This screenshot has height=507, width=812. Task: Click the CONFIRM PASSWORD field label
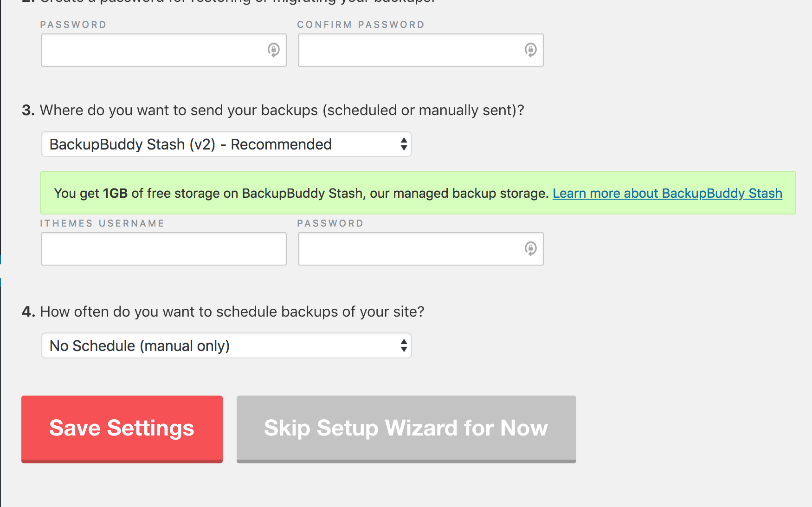(x=361, y=25)
